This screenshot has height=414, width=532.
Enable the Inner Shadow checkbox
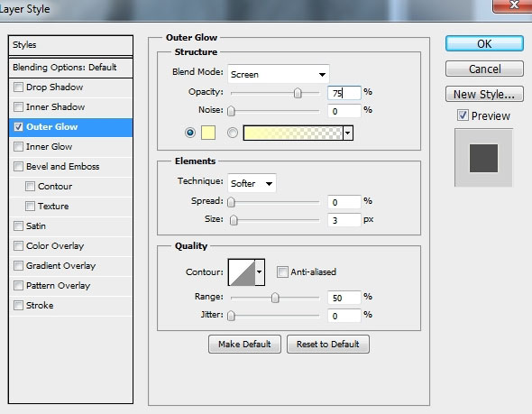pos(18,107)
